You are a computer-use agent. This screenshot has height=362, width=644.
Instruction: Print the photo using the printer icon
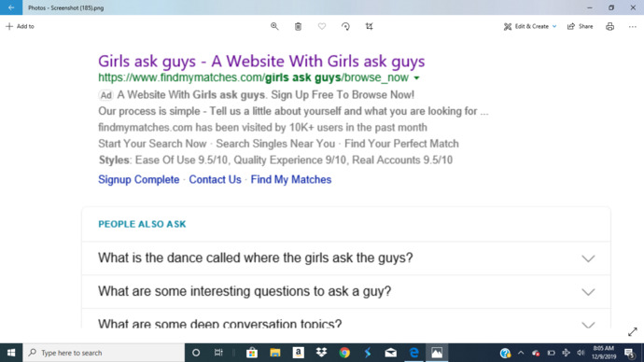point(609,26)
